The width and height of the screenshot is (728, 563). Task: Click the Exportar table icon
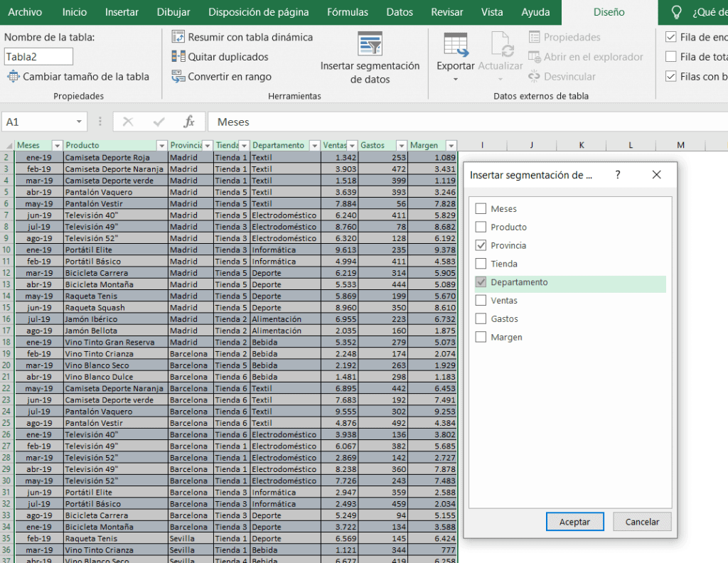[456, 45]
